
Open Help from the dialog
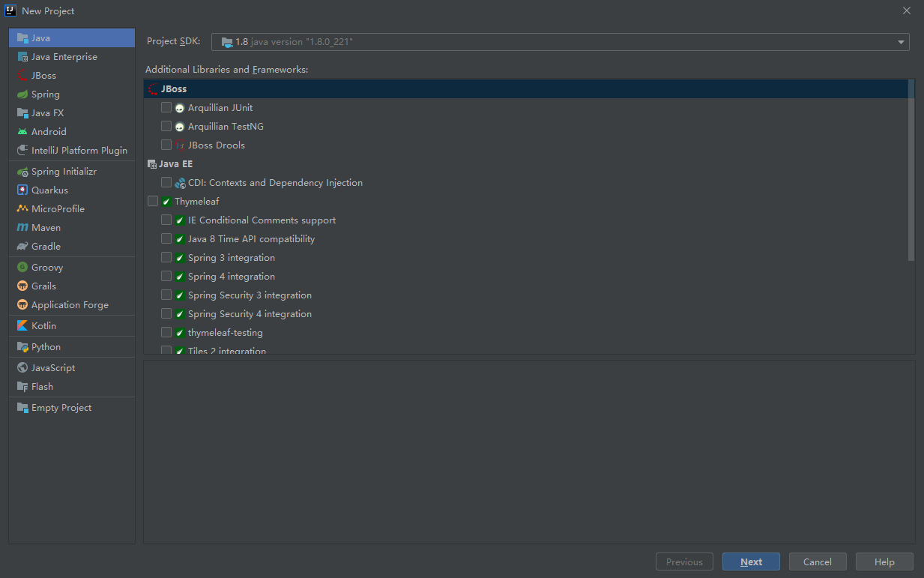(884, 562)
